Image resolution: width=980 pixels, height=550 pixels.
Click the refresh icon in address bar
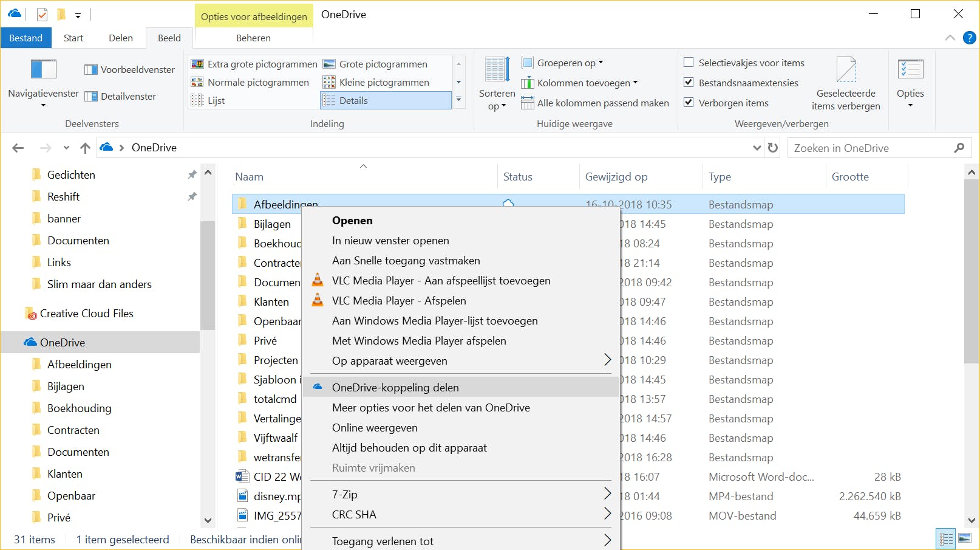pyautogui.click(x=773, y=148)
